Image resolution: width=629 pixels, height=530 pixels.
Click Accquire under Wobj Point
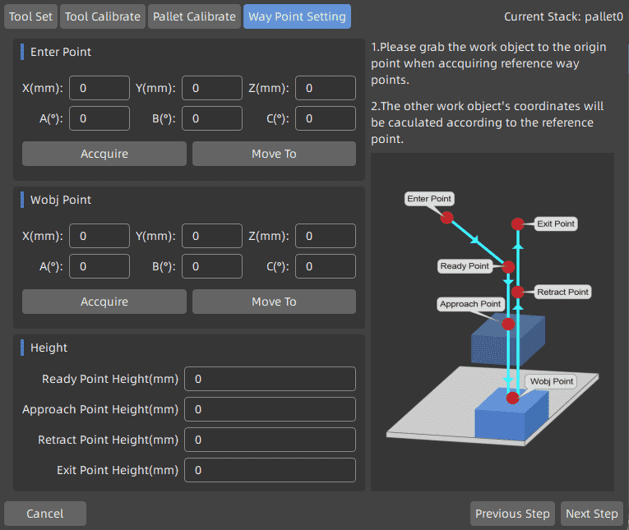click(104, 302)
